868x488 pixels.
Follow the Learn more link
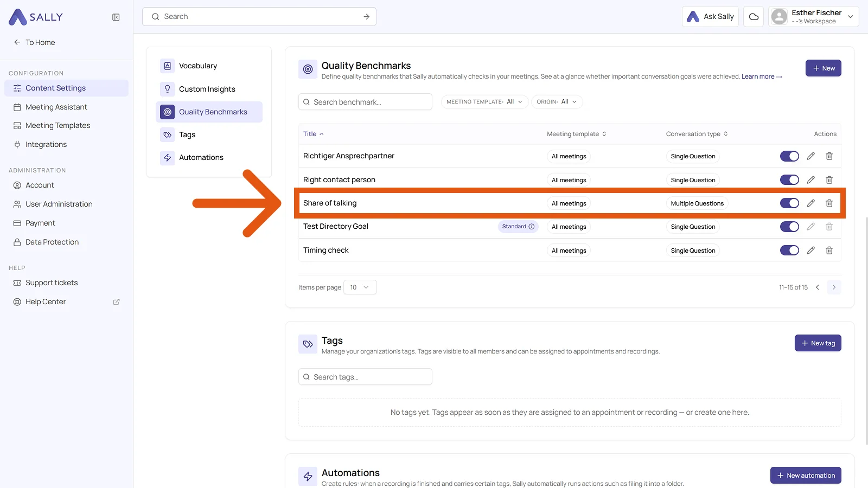point(762,77)
